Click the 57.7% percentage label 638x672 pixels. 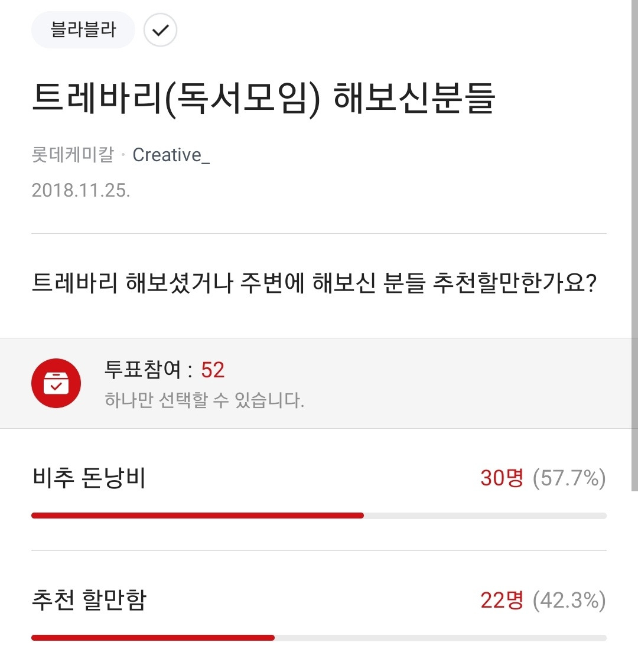tap(569, 478)
